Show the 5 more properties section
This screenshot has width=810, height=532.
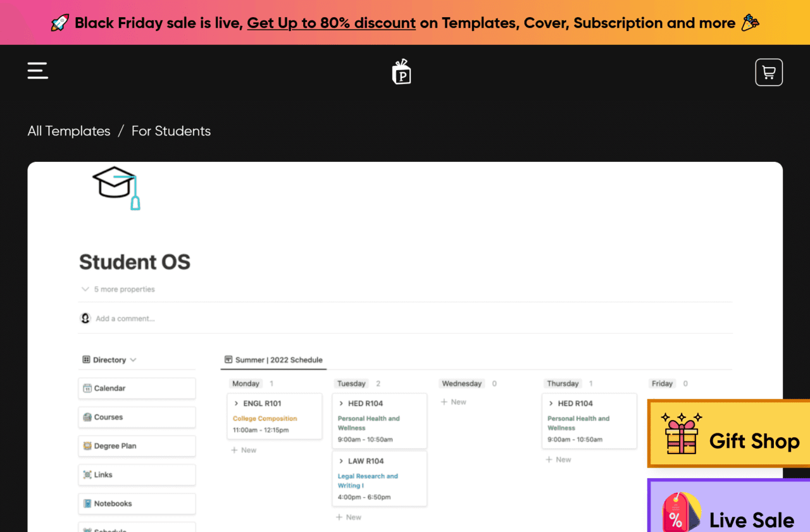coord(118,288)
